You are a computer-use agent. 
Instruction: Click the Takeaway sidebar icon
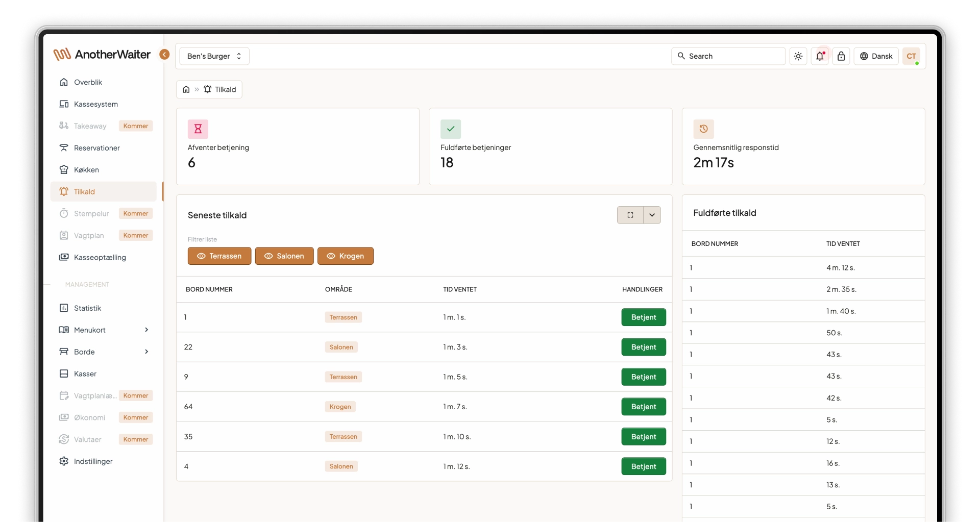tap(64, 126)
